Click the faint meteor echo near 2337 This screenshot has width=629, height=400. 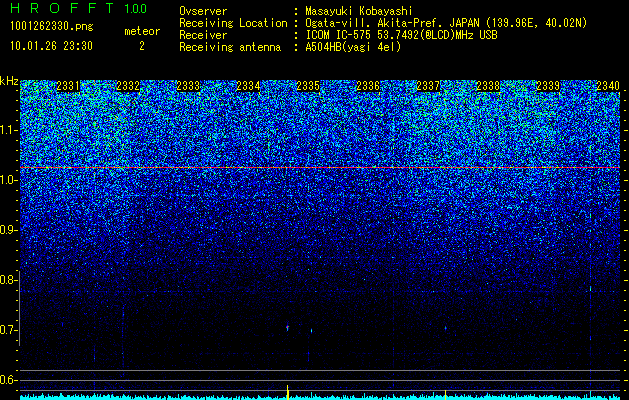click(445, 328)
